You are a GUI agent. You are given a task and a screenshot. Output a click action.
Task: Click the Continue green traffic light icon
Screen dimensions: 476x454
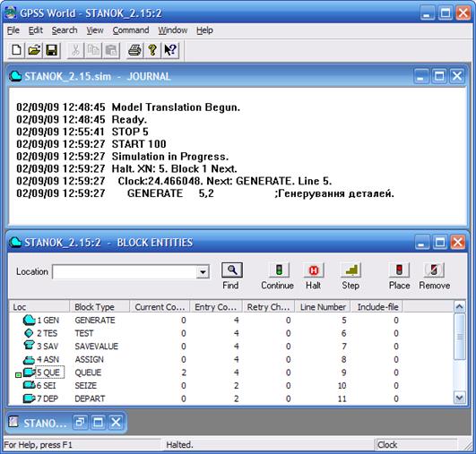click(x=279, y=270)
